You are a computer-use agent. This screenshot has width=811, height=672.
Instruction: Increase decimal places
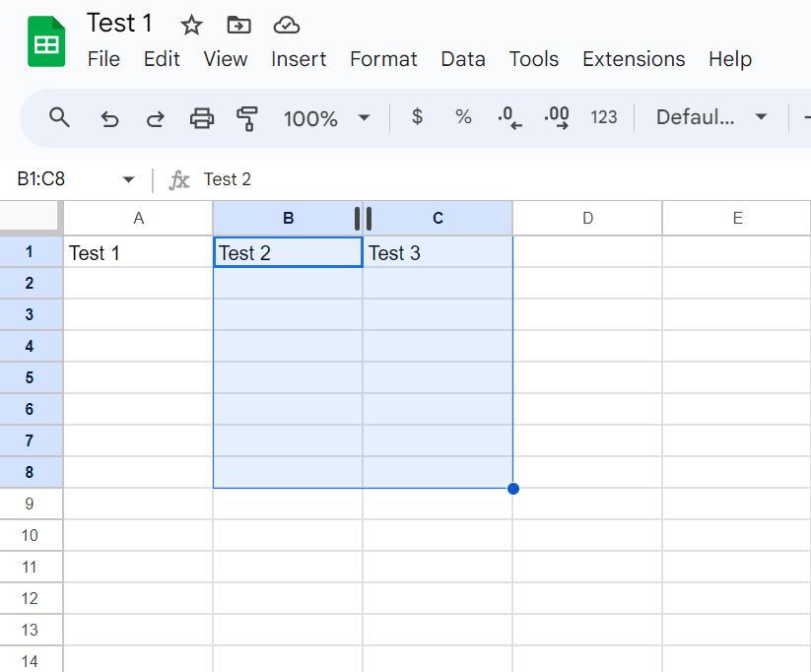click(557, 118)
